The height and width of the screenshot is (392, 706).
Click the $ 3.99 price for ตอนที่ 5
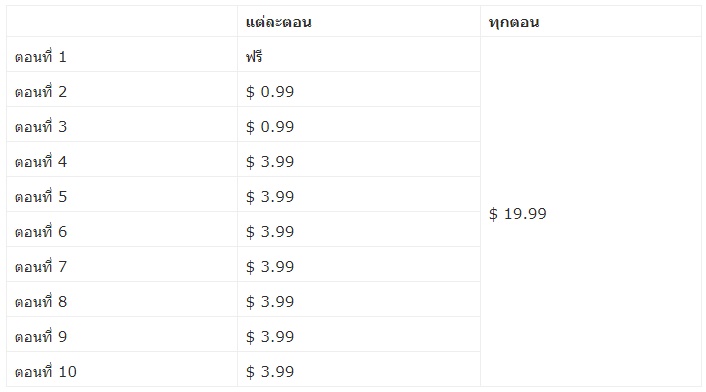point(270,197)
